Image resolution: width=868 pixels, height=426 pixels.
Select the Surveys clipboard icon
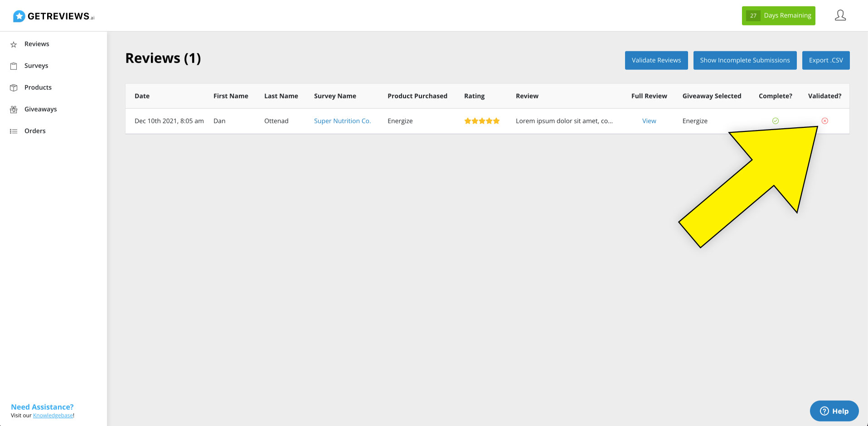click(14, 65)
